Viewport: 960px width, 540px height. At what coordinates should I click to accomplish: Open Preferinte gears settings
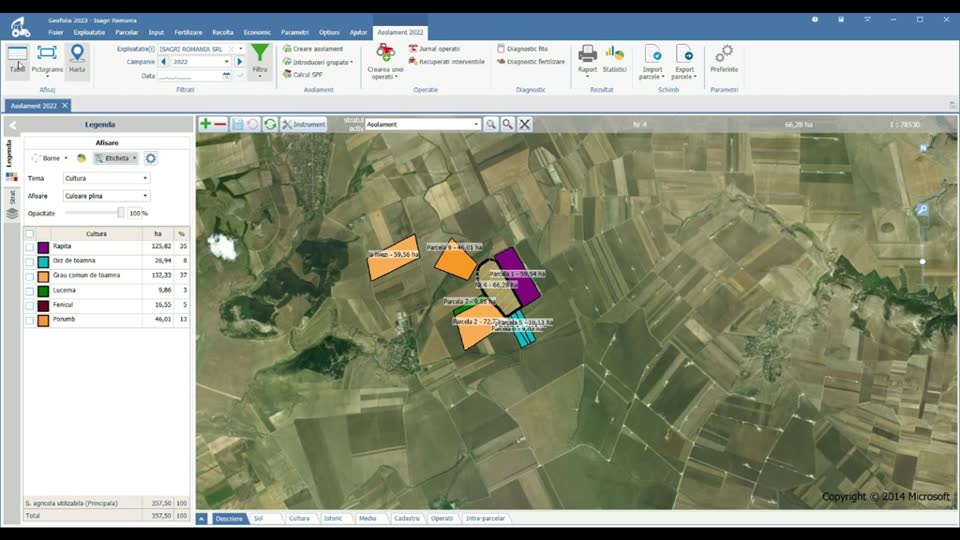coord(724,59)
